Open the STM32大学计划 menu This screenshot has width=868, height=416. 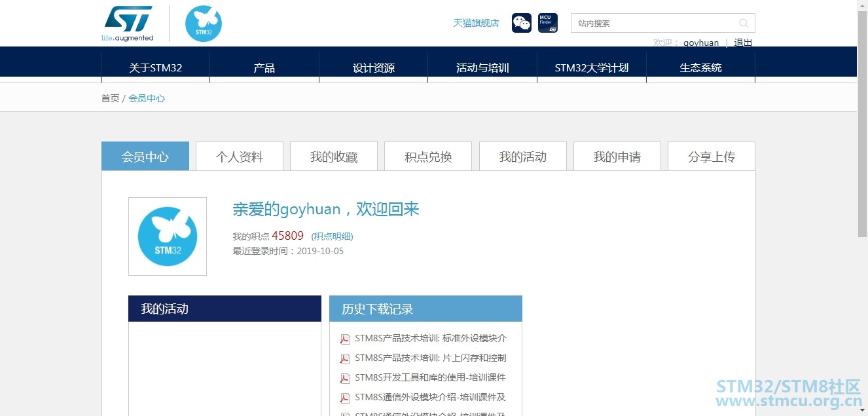point(592,67)
